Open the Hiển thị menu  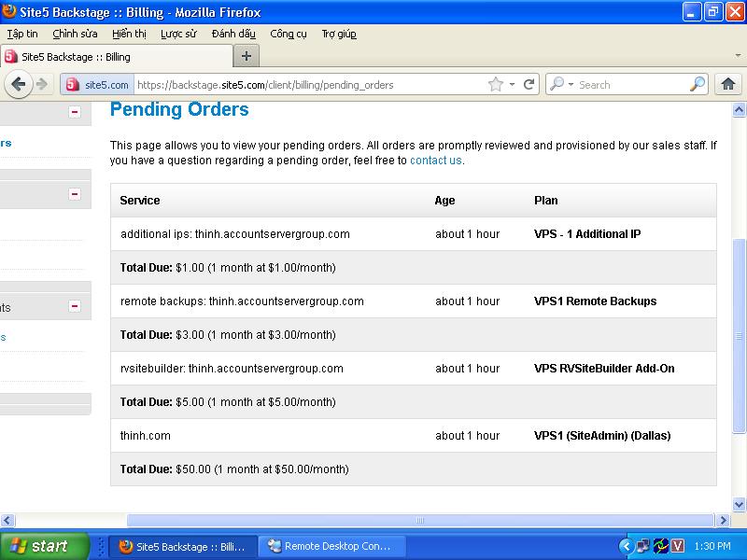tap(129, 34)
